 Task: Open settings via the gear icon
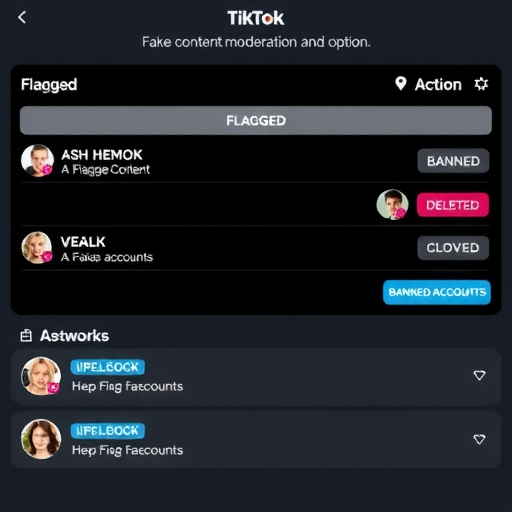click(x=481, y=84)
